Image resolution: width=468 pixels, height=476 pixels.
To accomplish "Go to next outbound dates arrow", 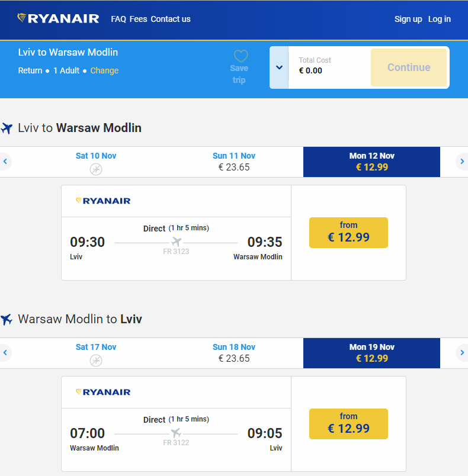I will tap(462, 161).
